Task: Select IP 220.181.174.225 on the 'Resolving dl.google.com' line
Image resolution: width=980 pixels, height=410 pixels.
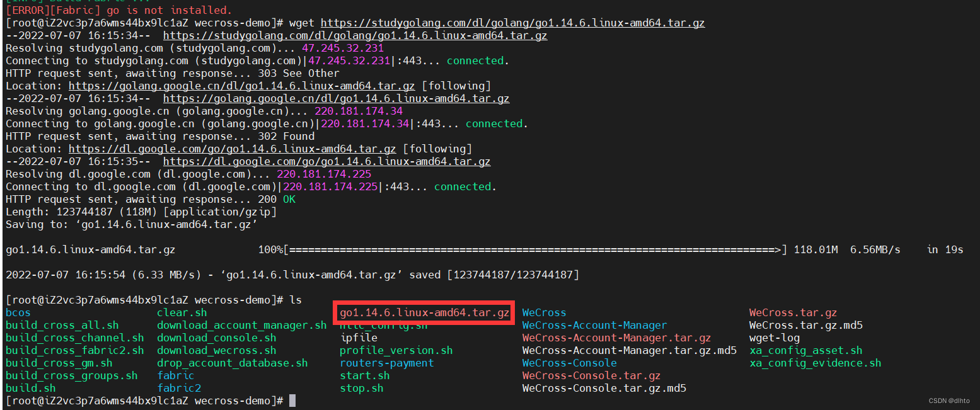Action: tap(324, 174)
